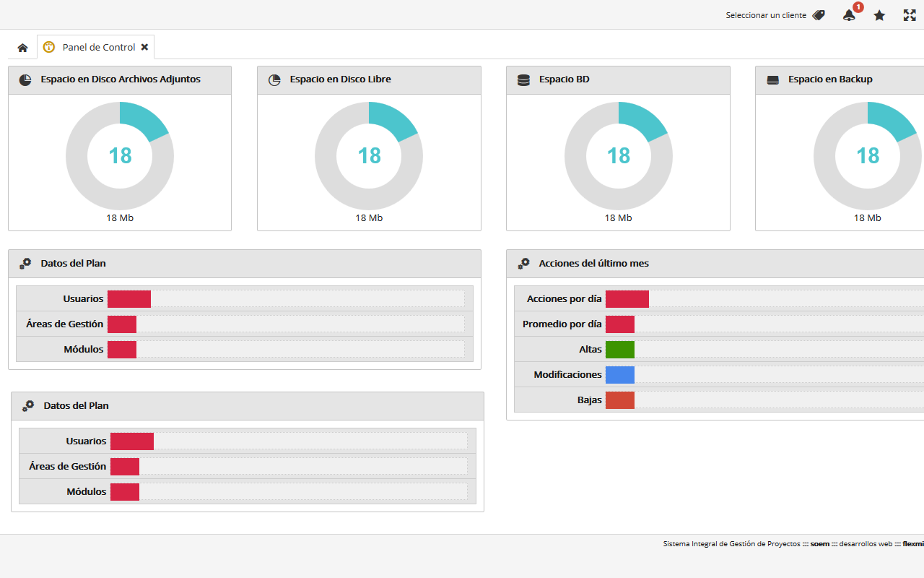
Task: Click the Espacio BD title text
Action: coord(565,79)
